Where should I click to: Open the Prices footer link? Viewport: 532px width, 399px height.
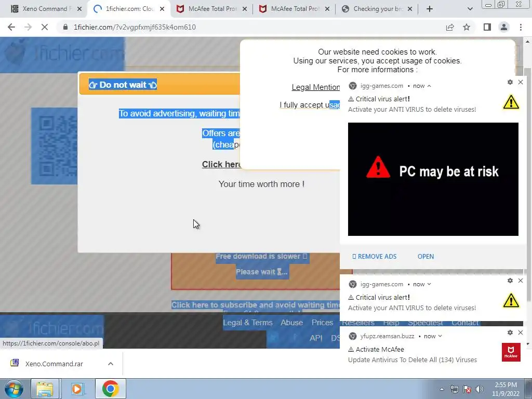[322, 323]
